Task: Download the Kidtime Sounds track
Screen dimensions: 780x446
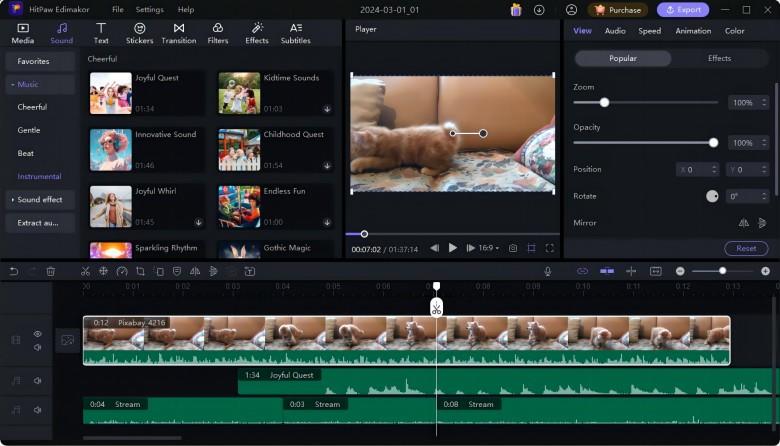Action: point(327,109)
